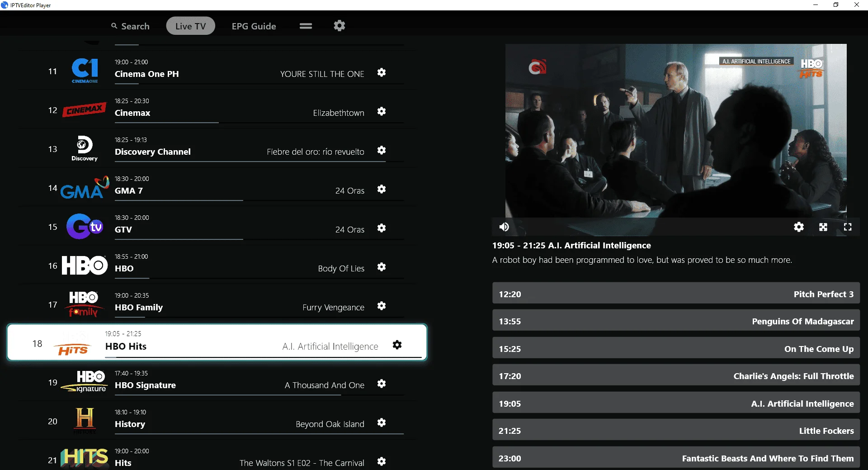
Task: Open settings gear for Cinemax channel
Action: pos(382,111)
